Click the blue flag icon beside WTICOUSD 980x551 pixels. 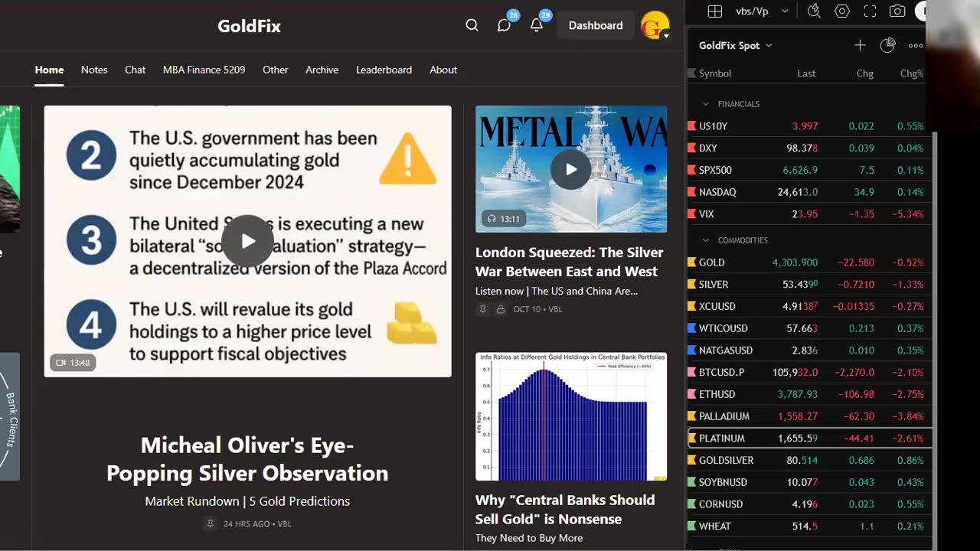692,328
